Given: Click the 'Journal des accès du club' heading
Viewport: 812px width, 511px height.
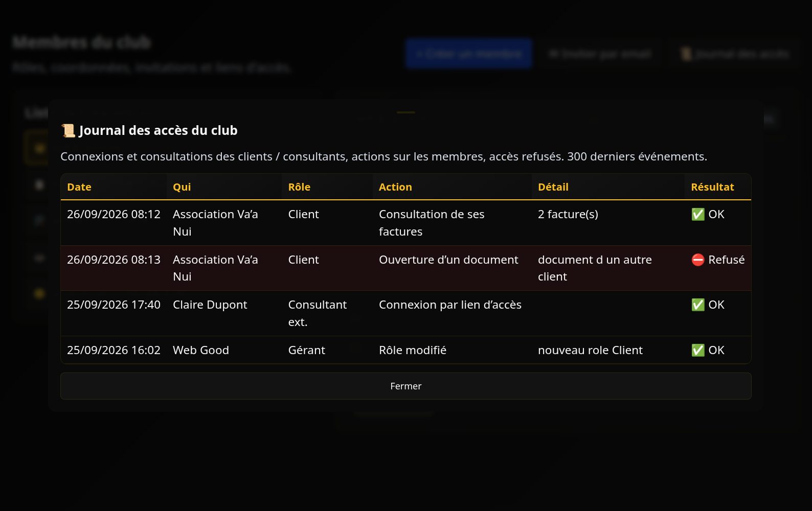Looking at the screenshot, I should pos(158,130).
